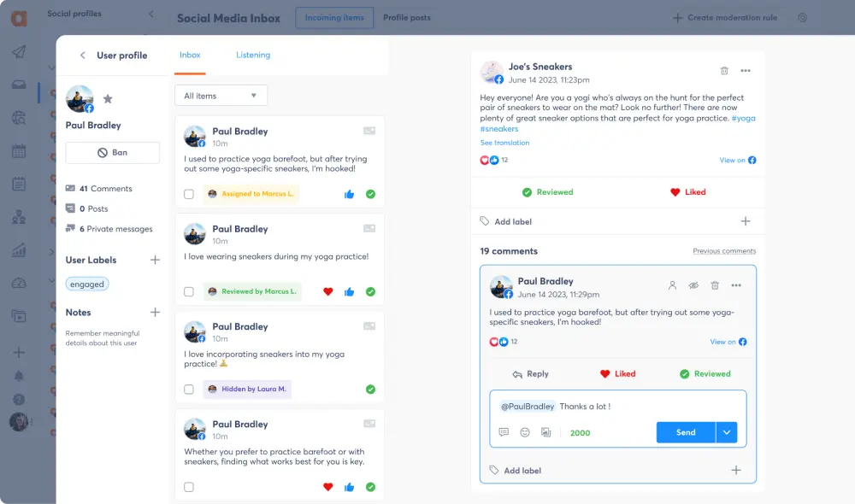Click the 'Previous comments' link
This screenshot has height=504, width=855.
724,251
